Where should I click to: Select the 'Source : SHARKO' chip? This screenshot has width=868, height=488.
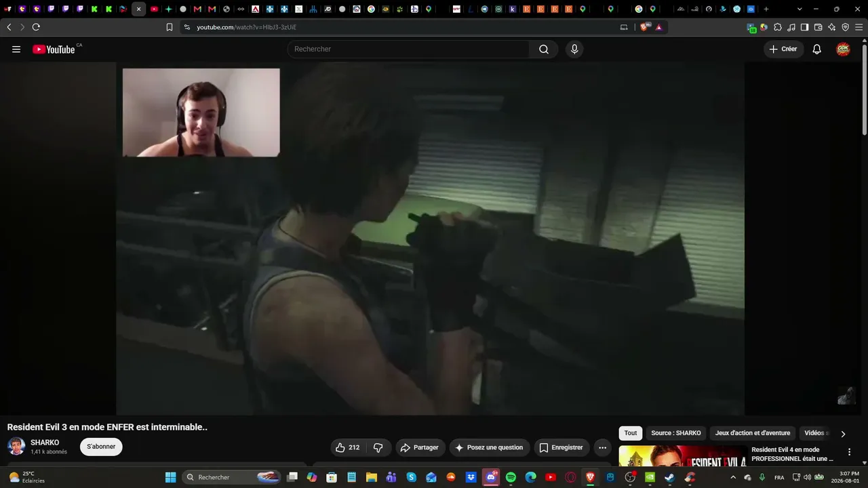[676, 433]
